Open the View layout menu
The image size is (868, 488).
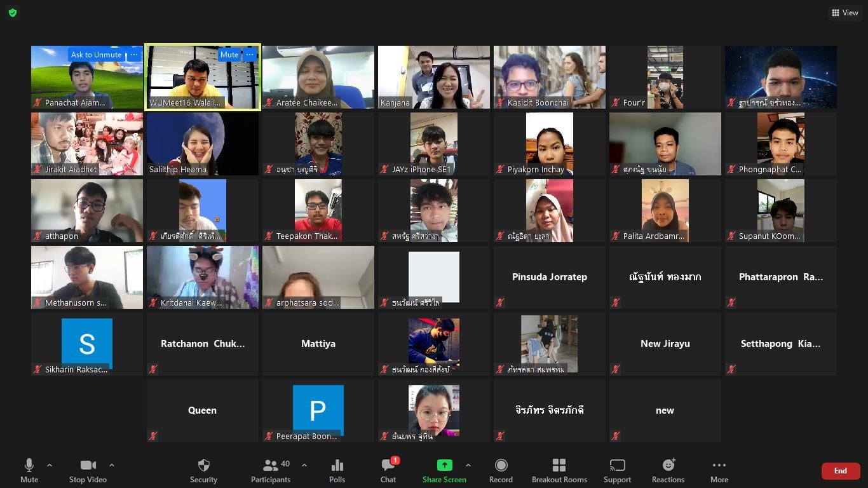[x=844, y=13]
